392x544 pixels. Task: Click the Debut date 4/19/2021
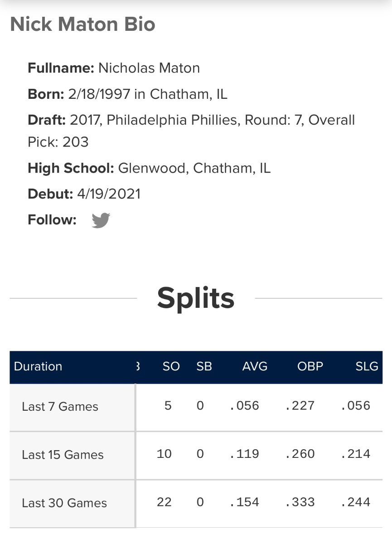109,194
